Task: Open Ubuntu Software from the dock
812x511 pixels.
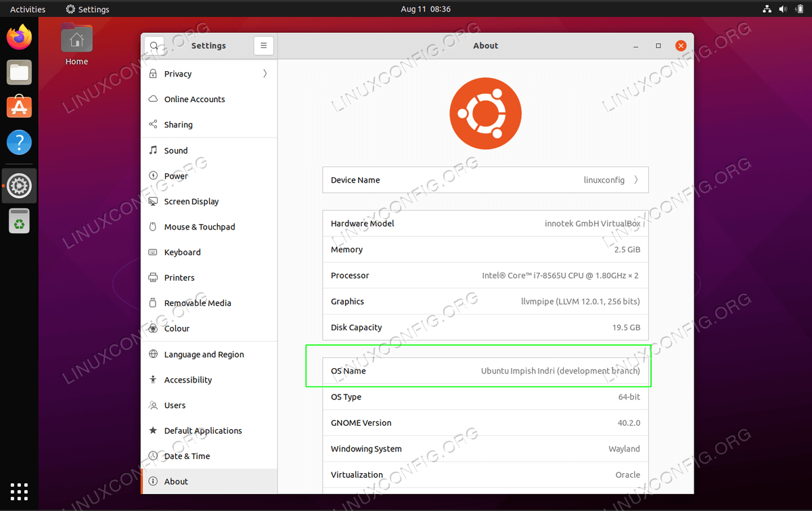Action: tap(20, 107)
